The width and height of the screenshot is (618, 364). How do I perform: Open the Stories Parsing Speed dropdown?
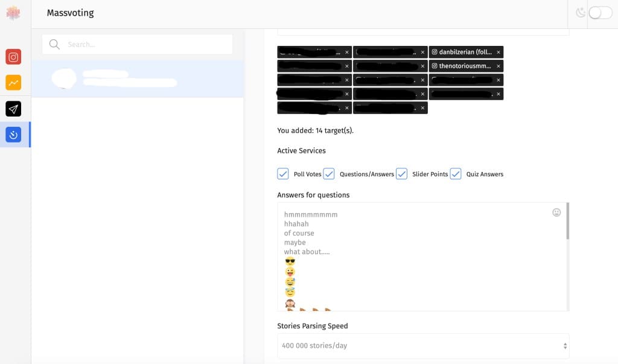pos(423,346)
